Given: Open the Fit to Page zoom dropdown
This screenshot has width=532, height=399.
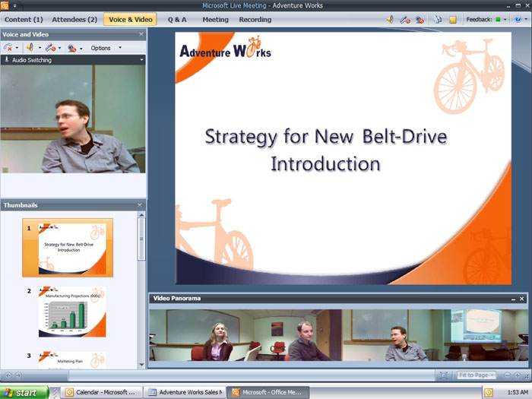Looking at the screenshot, I should [476, 375].
